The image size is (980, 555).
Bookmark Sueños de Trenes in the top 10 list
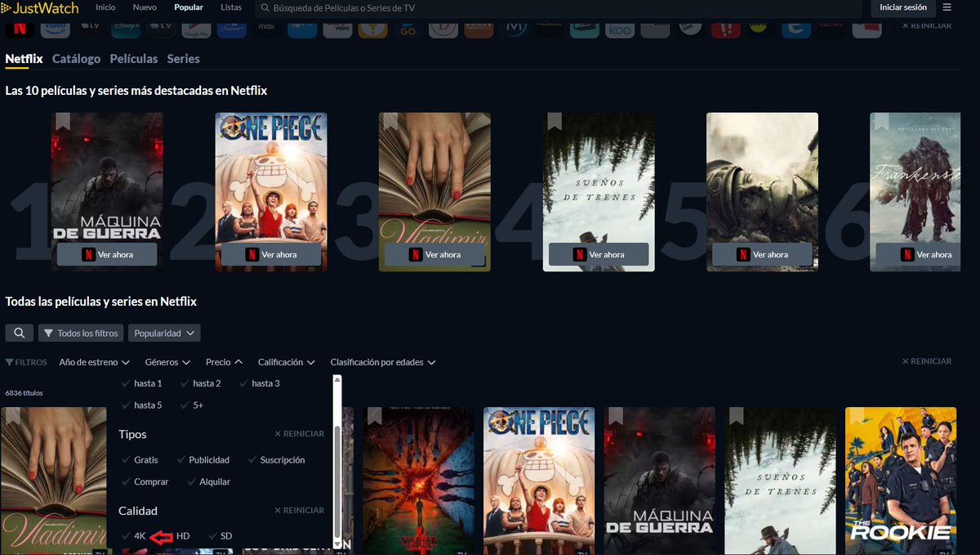point(555,121)
